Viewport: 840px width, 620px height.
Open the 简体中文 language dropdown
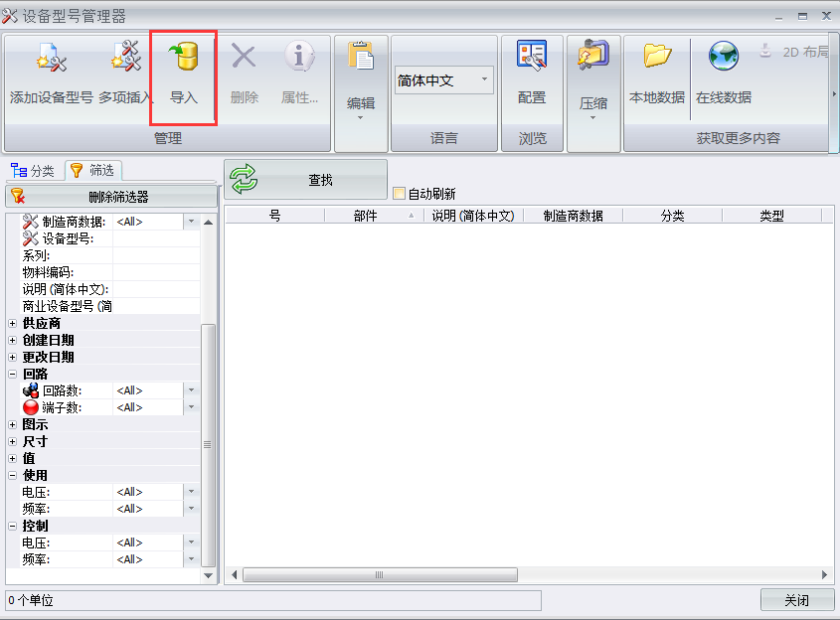click(x=484, y=79)
